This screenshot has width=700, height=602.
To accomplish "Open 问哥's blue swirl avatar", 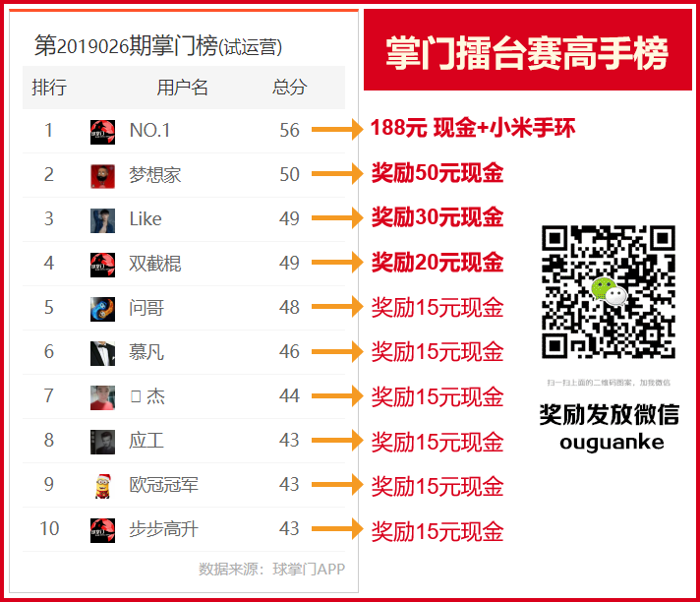I will (x=102, y=309).
